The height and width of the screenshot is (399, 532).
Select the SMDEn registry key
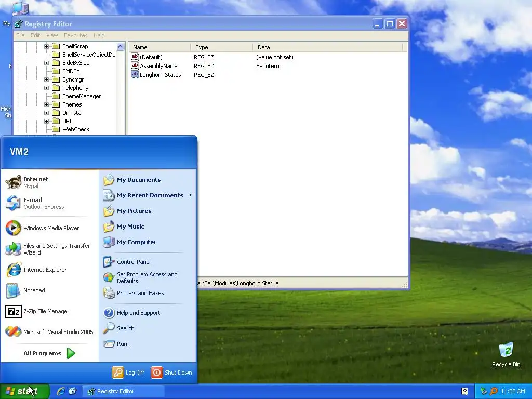(x=71, y=71)
